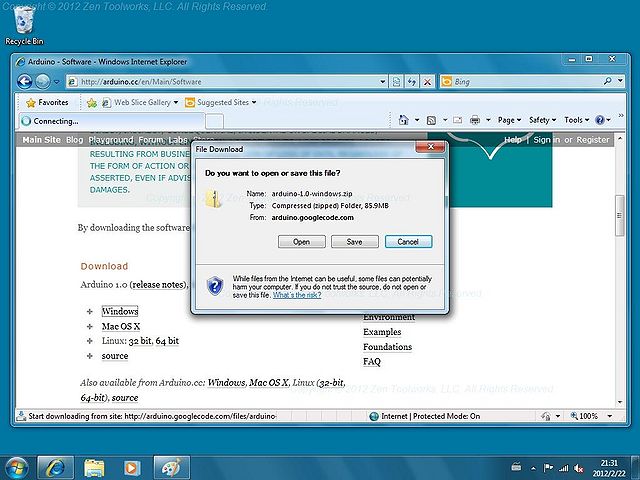Click the Action Center flag tray icon
The image size is (640, 480).
coord(548,468)
